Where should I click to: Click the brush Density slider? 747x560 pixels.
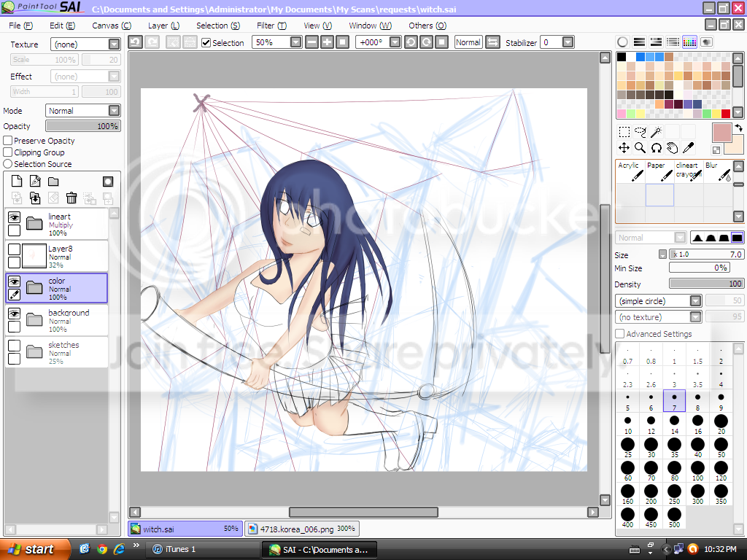point(706,284)
